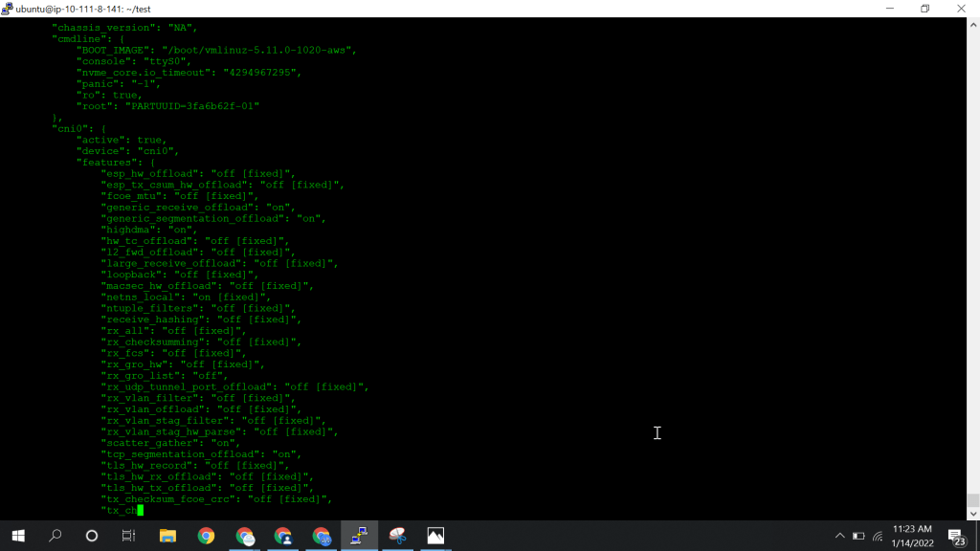Click the active PuTTY session taskbar icon

point(359,537)
